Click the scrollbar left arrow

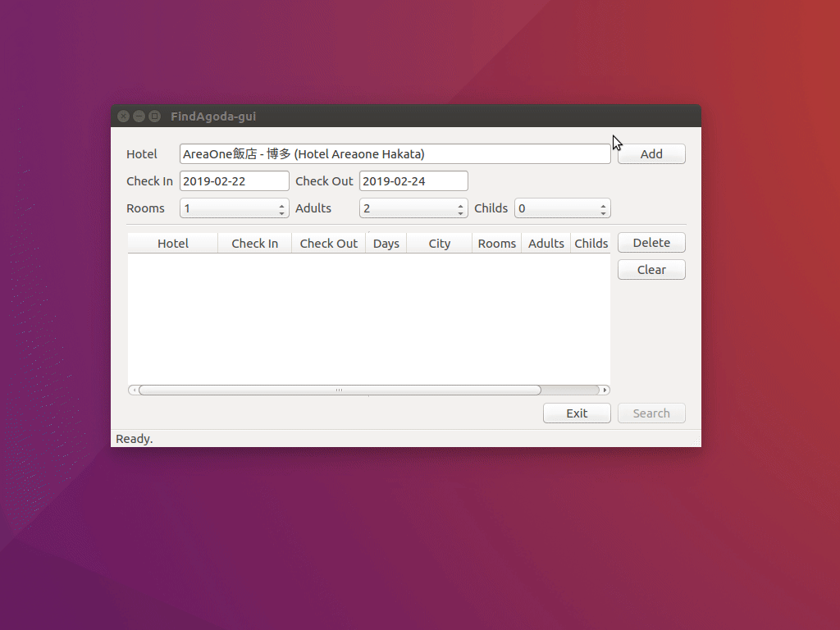(x=133, y=390)
